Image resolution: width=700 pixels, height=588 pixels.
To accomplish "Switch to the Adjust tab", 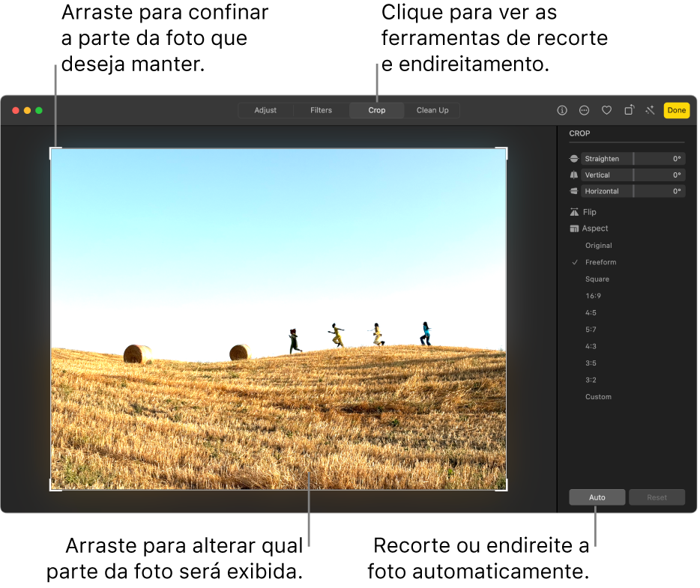I will (265, 110).
